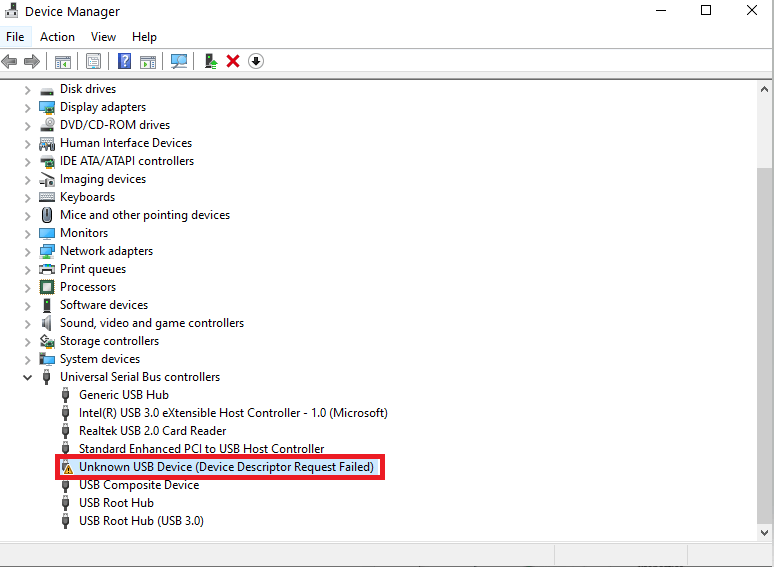
Task: Open the View menu
Action: pos(103,37)
